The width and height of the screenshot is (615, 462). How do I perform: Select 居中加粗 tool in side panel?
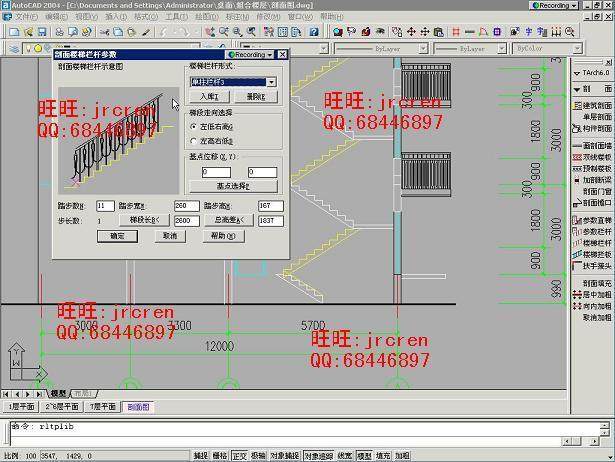[592, 295]
